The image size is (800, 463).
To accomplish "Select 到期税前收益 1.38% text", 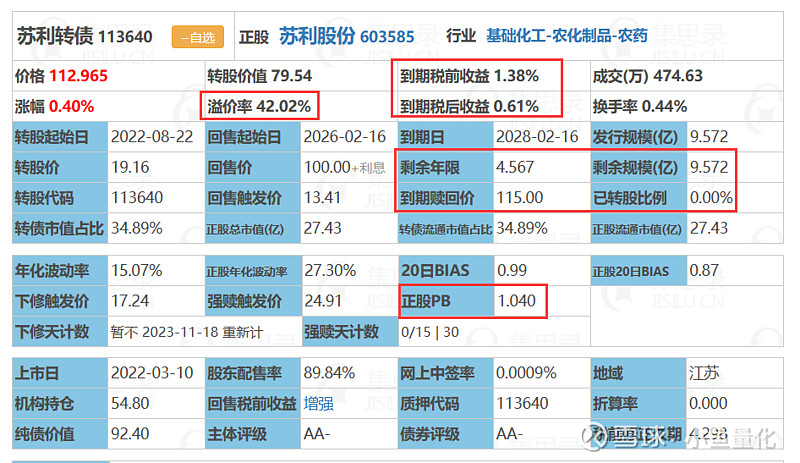I will (x=469, y=76).
